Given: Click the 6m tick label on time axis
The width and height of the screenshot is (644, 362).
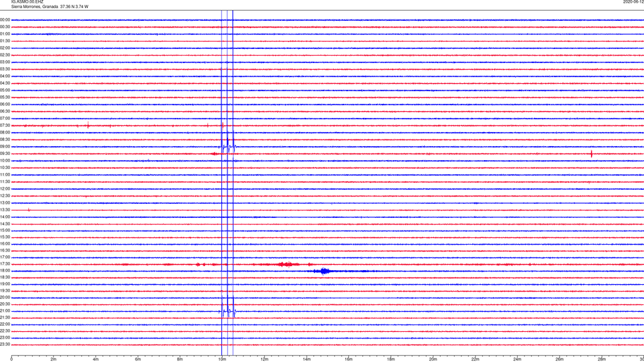Looking at the screenshot, I should (138, 359).
